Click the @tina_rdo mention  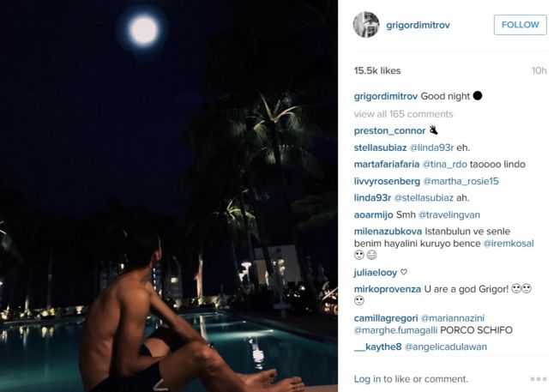[444, 164]
